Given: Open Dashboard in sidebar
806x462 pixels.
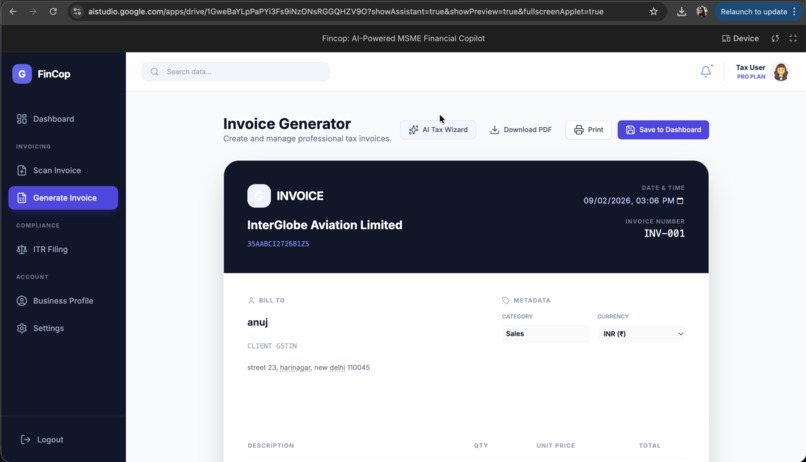Looking at the screenshot, I should click(x=63, y=119).
